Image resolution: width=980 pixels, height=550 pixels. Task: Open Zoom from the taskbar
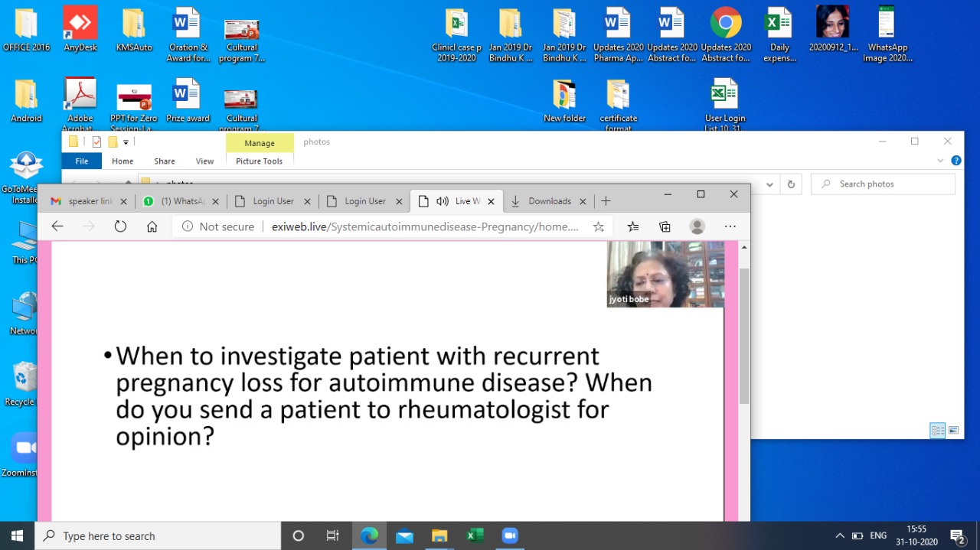coord(510,535)
